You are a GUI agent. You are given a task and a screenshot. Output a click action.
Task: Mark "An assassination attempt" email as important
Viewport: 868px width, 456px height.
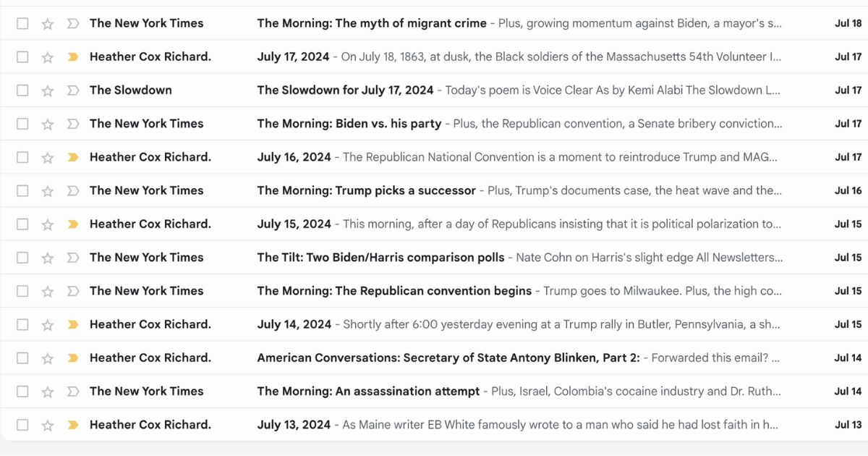72,392
